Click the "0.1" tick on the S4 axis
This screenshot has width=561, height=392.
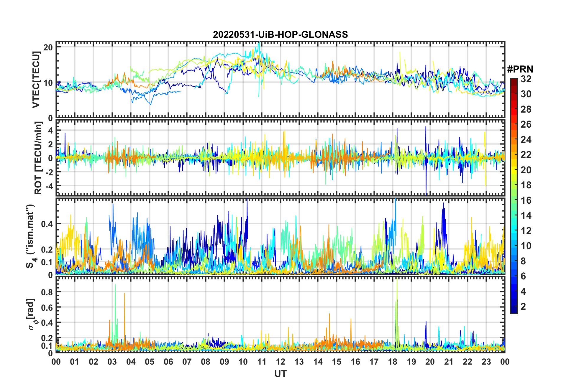click(x=47, y=262)
